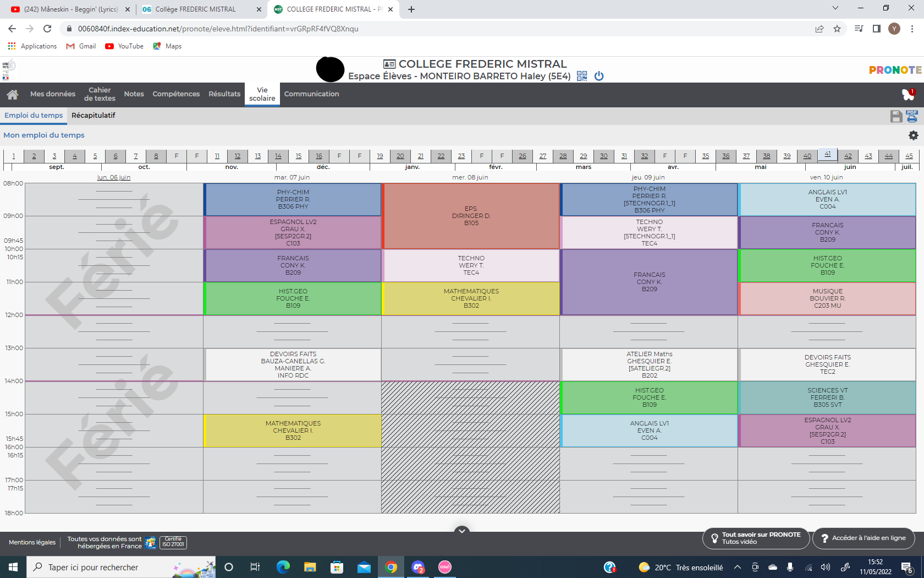924x578 pixels.
Task: Open the QR code icon
Action: click(582, 76)
